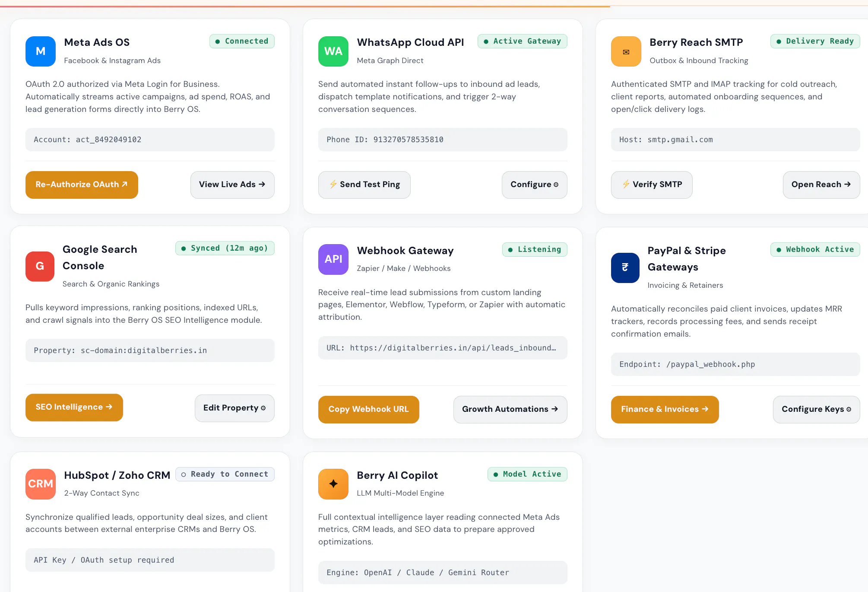Verify SMTP connection
868x592 pixels.
pos(652,185)
